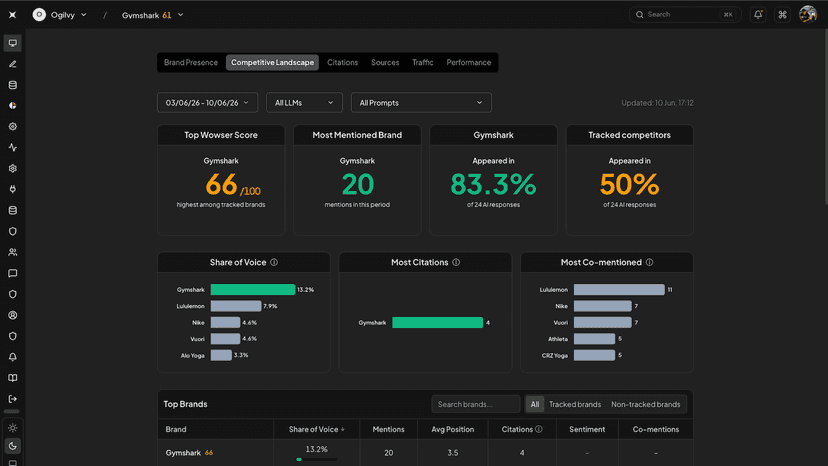The width and height of the screenshot is (828, 466).
Task: Click Gymshark green bar in Share of Voice
Action: coord(252,290)
